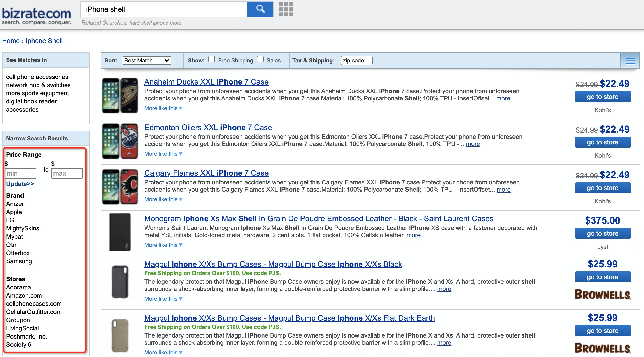Image resolution: width=644 pixels, height=357 pixels.
Task: Filter by store Society 6
Action: (x=19, y=345)
